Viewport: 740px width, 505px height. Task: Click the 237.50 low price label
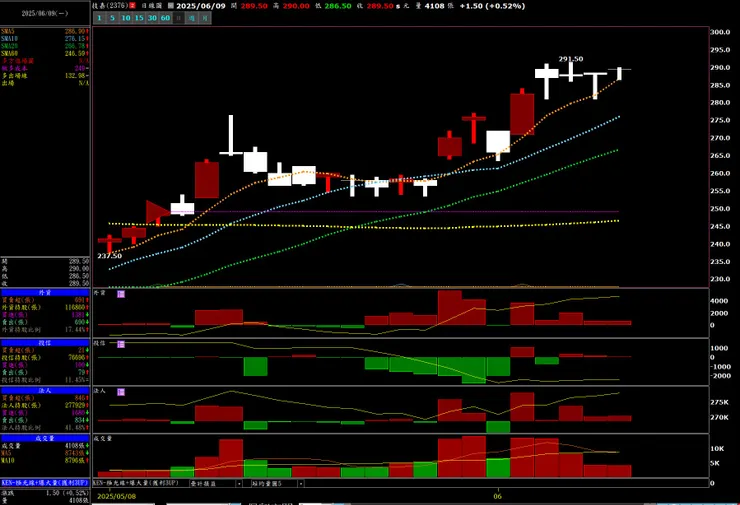(109, 256)
